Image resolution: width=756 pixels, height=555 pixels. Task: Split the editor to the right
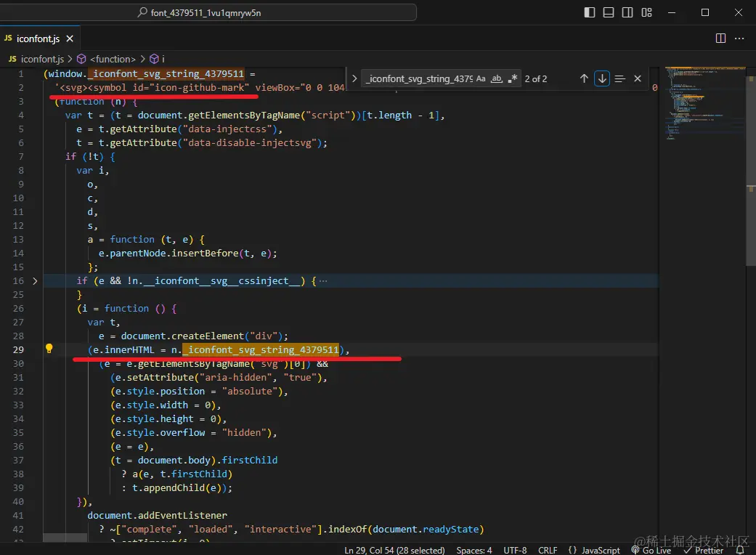click(720, 39)
